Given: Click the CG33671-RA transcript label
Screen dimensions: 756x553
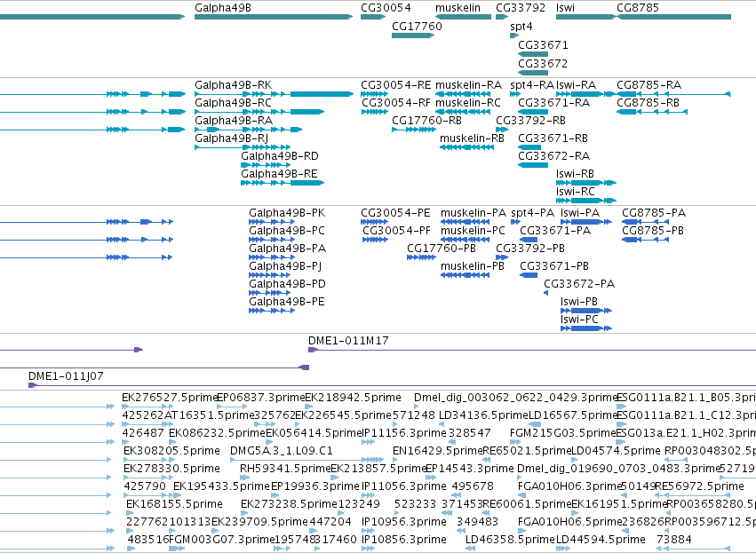Looking at the screenshot, I should pyautogui.click(x=554, y=103).
